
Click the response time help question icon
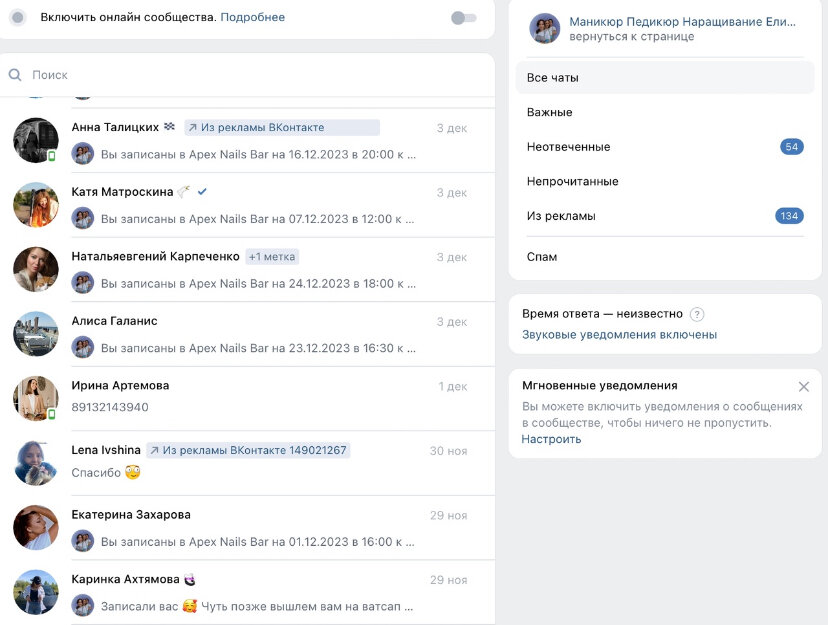pyautogui.click(x=697, y=314)
